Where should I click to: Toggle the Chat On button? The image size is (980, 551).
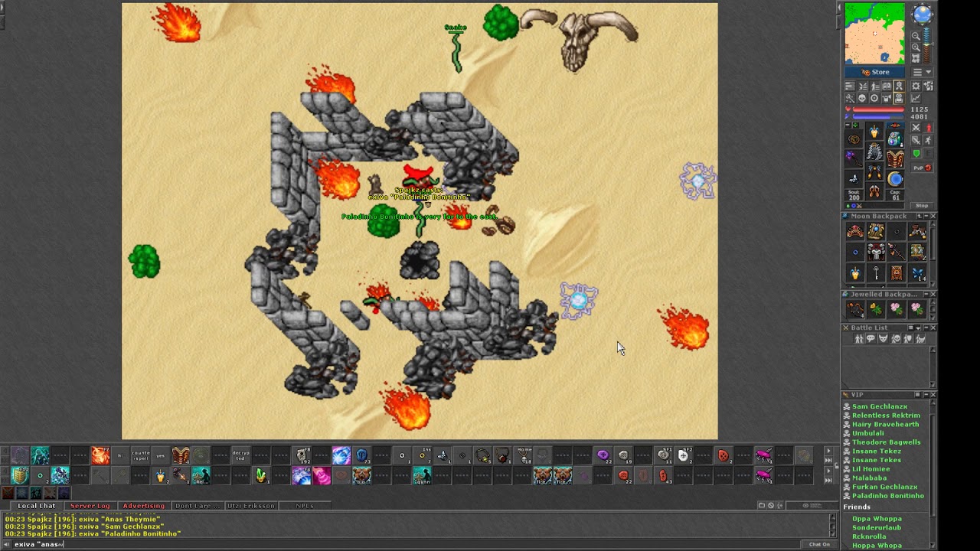click(x=819, y=544)
